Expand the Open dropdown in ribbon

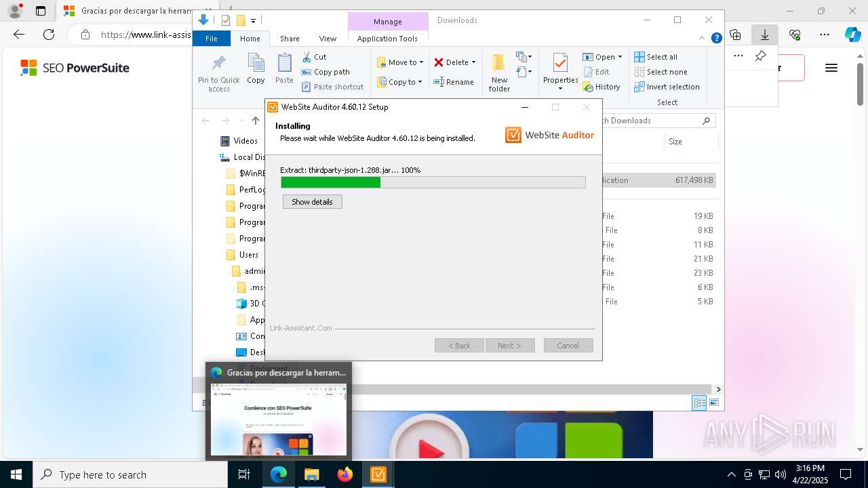point(602,57)
